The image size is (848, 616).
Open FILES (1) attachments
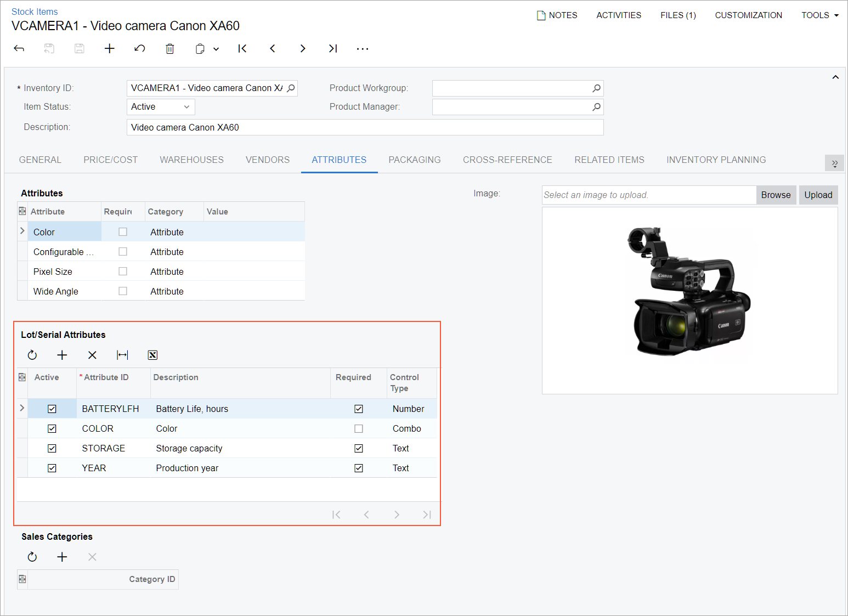[678, 15]
